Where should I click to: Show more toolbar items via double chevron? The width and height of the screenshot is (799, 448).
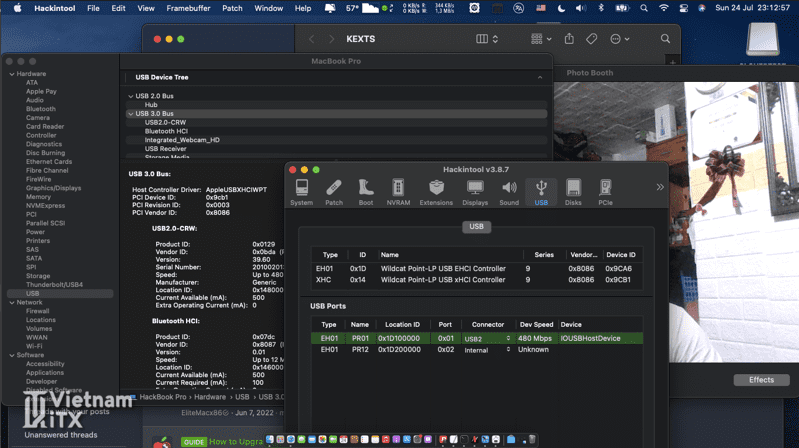pyautogui.click(x=660, y=187)
